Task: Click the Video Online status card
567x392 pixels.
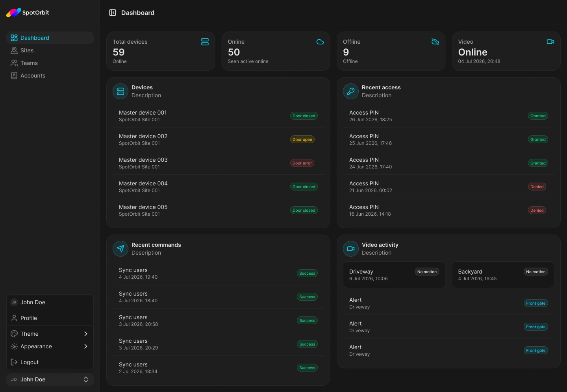Action: 506,51
